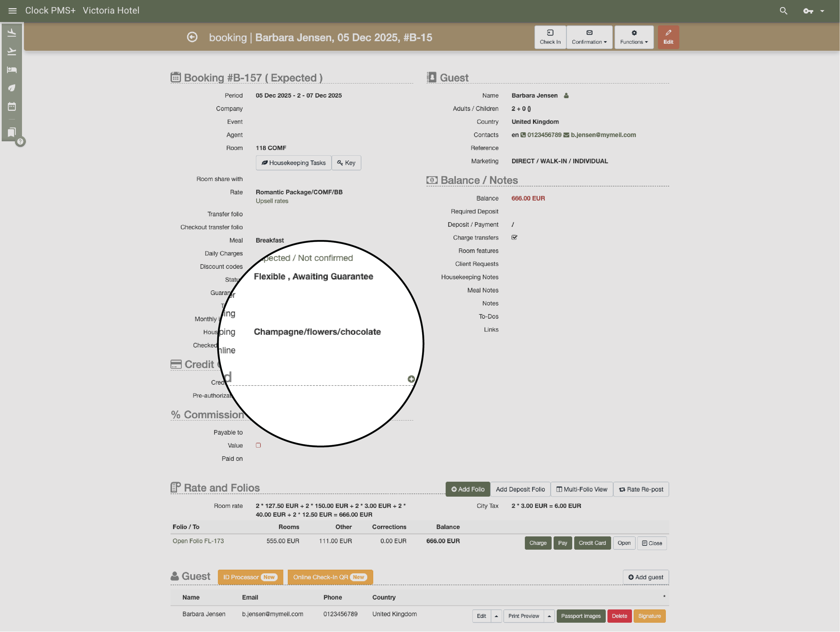The height and width of the screenshot is (632, 840).
Task: Expand the arrow next to guest Edit
Action: pos(496,616)
